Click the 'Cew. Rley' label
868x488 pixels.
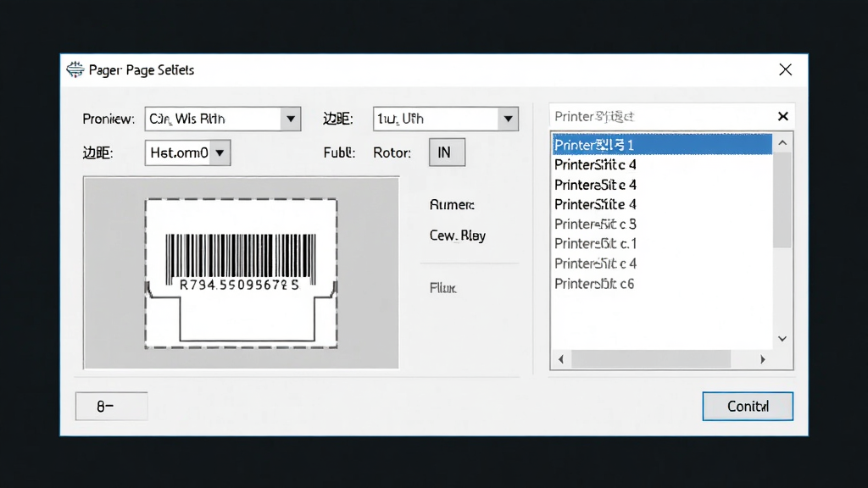click(457, 236)
